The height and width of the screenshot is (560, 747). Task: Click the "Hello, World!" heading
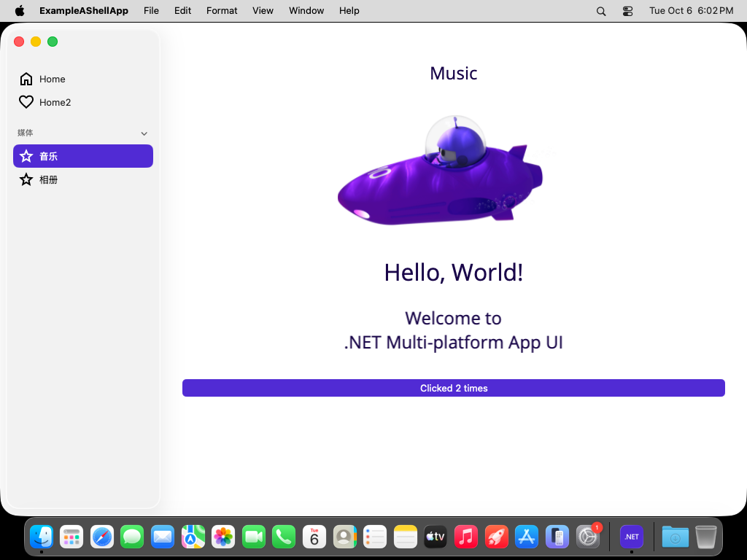454,273
